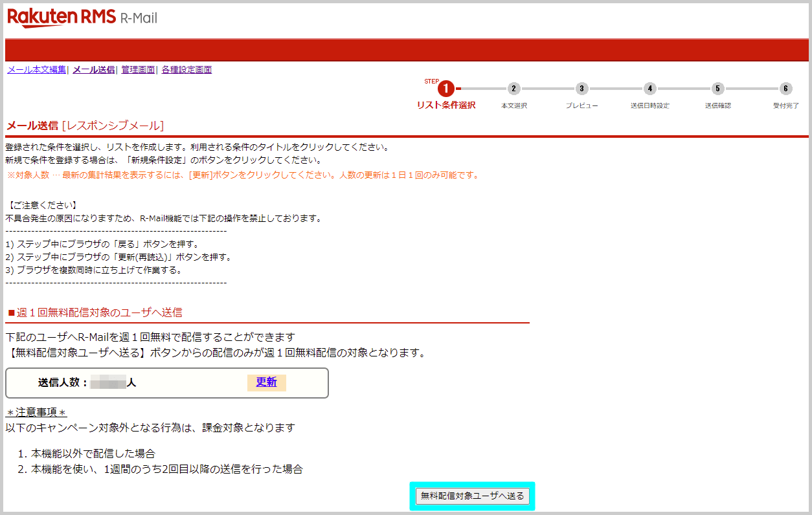
Task: Click the orange ※対象人数 note line
Action: 243,175
